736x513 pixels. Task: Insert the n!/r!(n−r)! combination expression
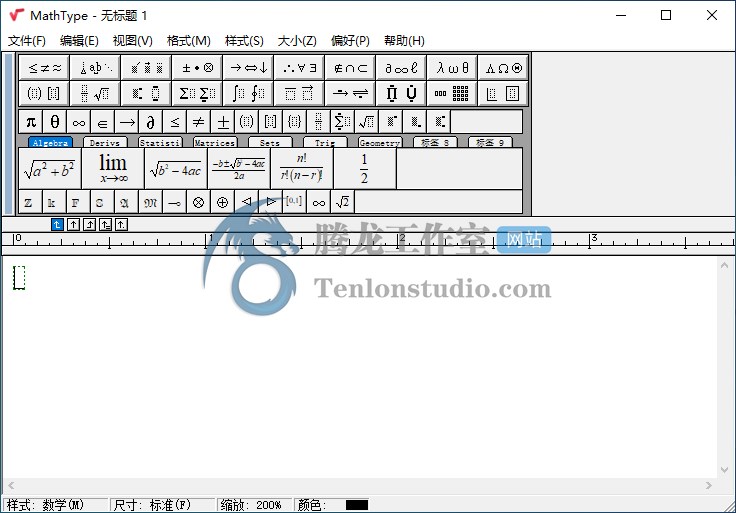[x=302, y=168]
